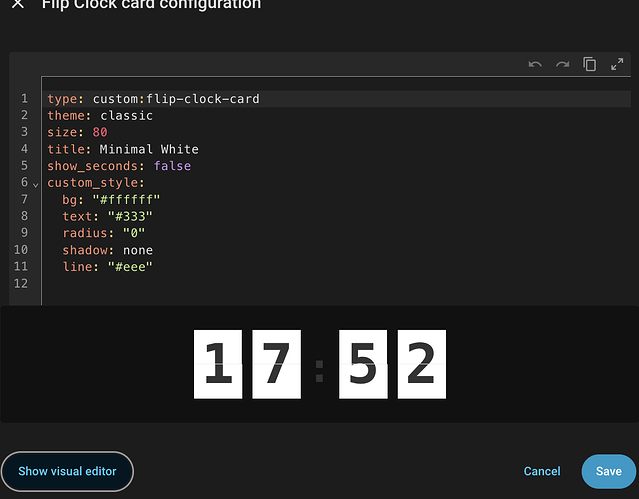Cancel the card configuration
The image size is (639, 499).
pos(542,471)
